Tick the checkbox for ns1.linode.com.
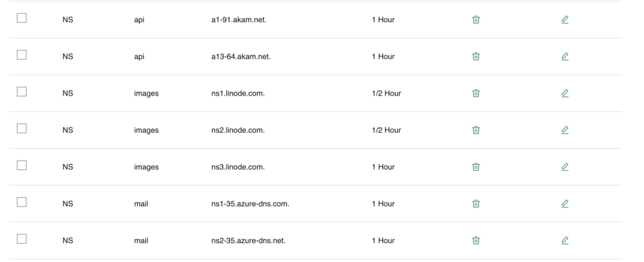The height and width of the screenshot is (262, 644). point(22,92)
